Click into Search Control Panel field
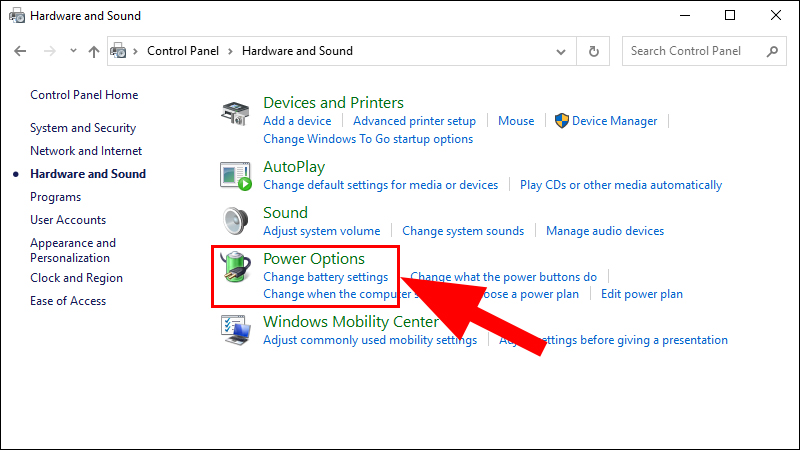Viewport: 800px width, 450px height. click(695, 51)
